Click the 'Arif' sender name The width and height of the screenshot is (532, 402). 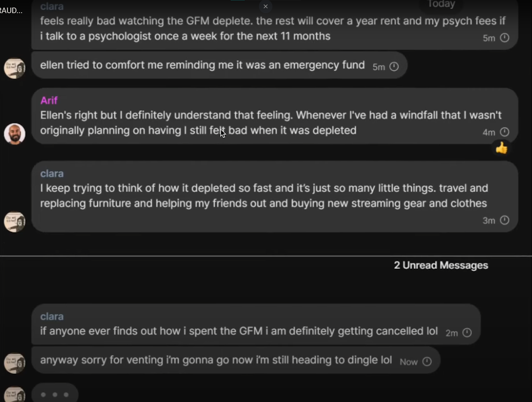click(49, 100)
